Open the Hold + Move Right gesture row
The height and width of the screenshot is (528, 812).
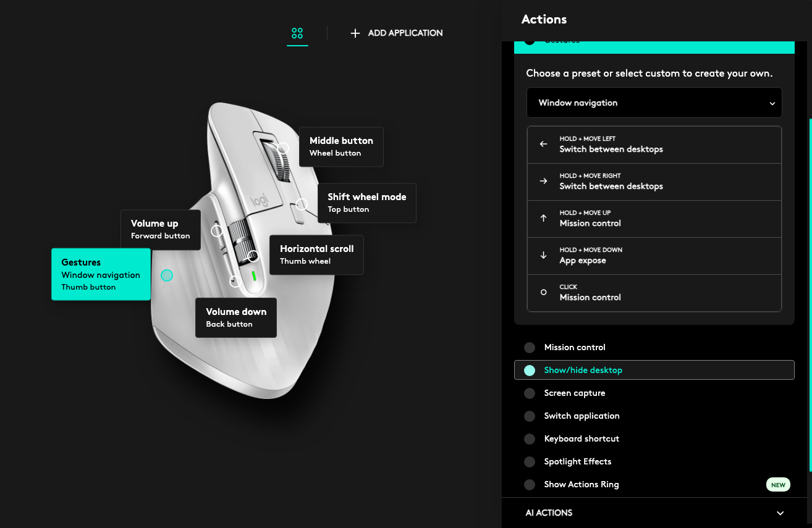pyautogui.click(x=654, y=182)
